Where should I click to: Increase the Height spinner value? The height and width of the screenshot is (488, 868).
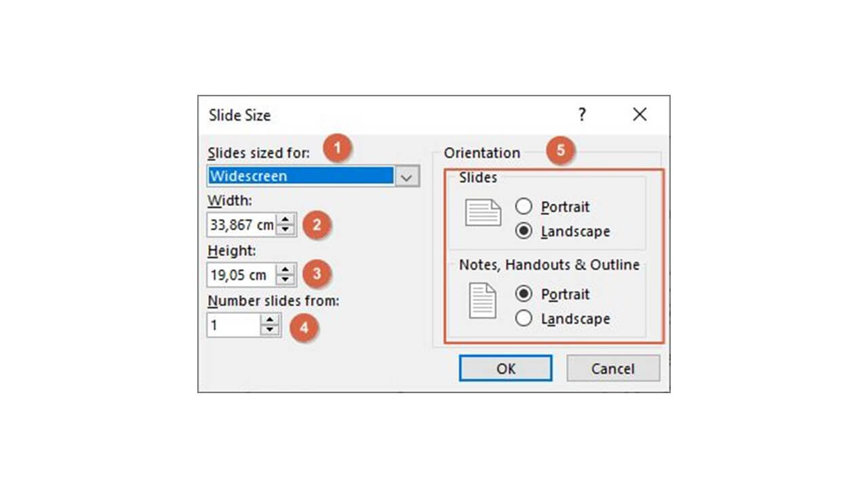[x=286, y=270]
